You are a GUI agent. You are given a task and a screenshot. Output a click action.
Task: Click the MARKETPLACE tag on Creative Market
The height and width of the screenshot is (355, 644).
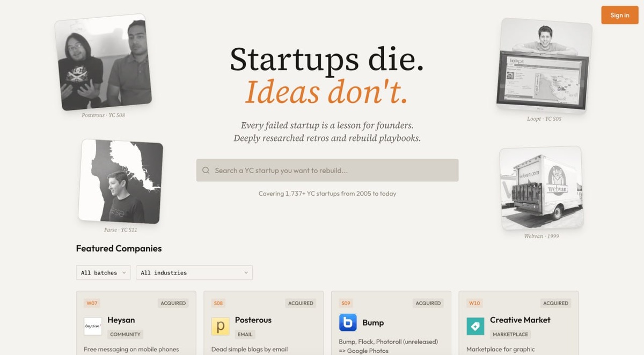(x=510, y=334)
